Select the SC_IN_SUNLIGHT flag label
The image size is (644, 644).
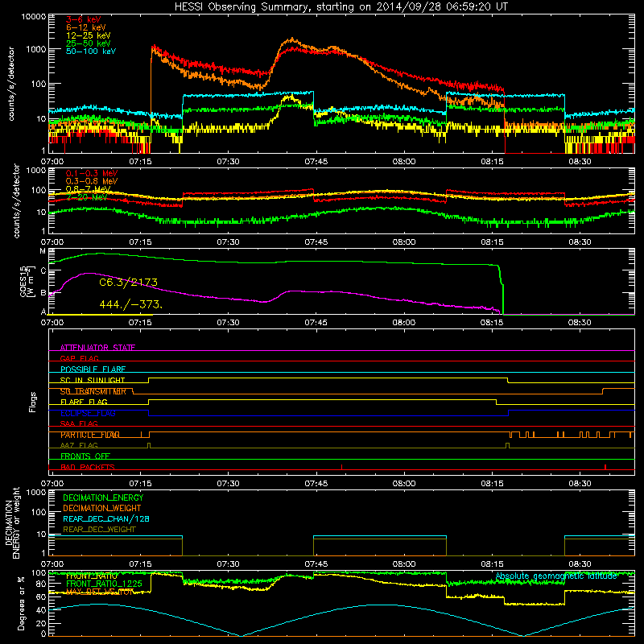pyautogui.click(x=93, y=380)
